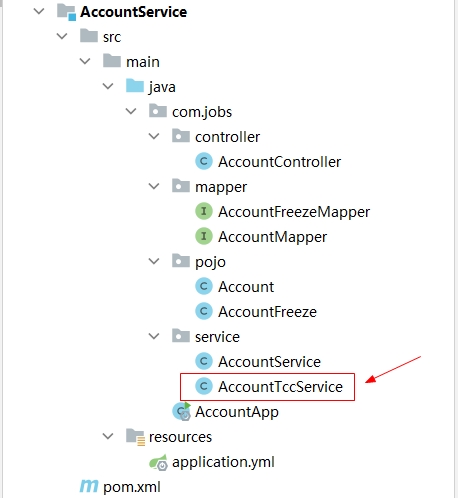The height and width of the screenshot is (498, 458).
Task: Click the AccountFreezeMapper interface icon
Action: 204,212
